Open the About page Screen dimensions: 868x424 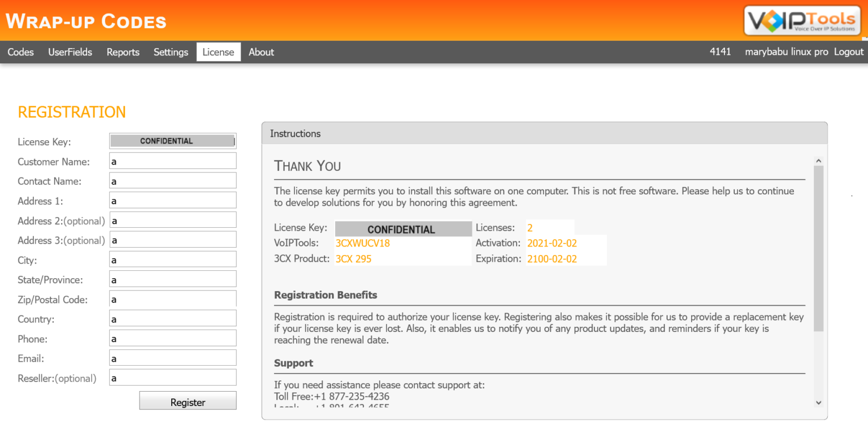click(261, 51)
